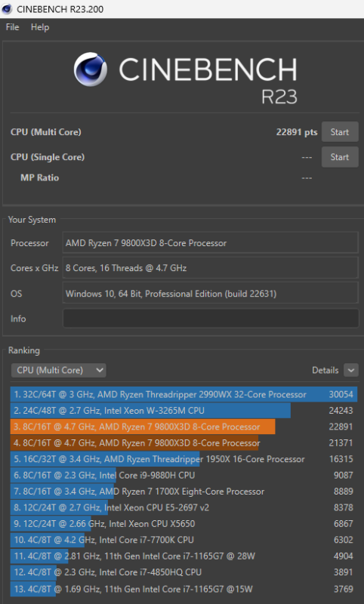
Task: Start the CPU Multi Core test
Action: coord(340,131)
